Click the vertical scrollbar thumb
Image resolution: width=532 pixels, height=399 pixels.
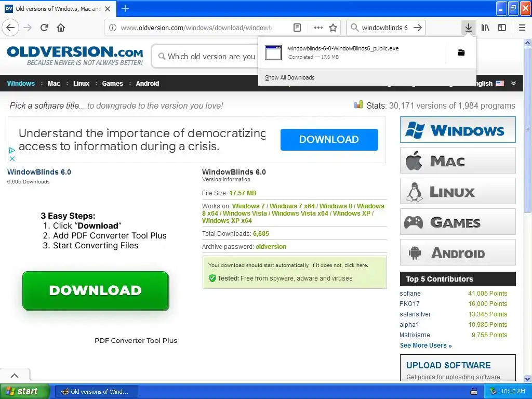[528, 130]
